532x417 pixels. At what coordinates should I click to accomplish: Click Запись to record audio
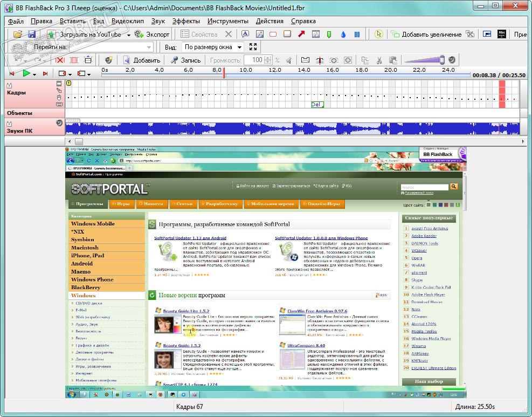tap(185, 60)
